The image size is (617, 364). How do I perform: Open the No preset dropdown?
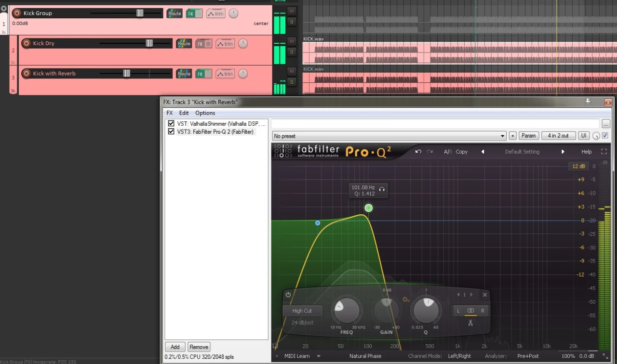[x=389, y=136]
